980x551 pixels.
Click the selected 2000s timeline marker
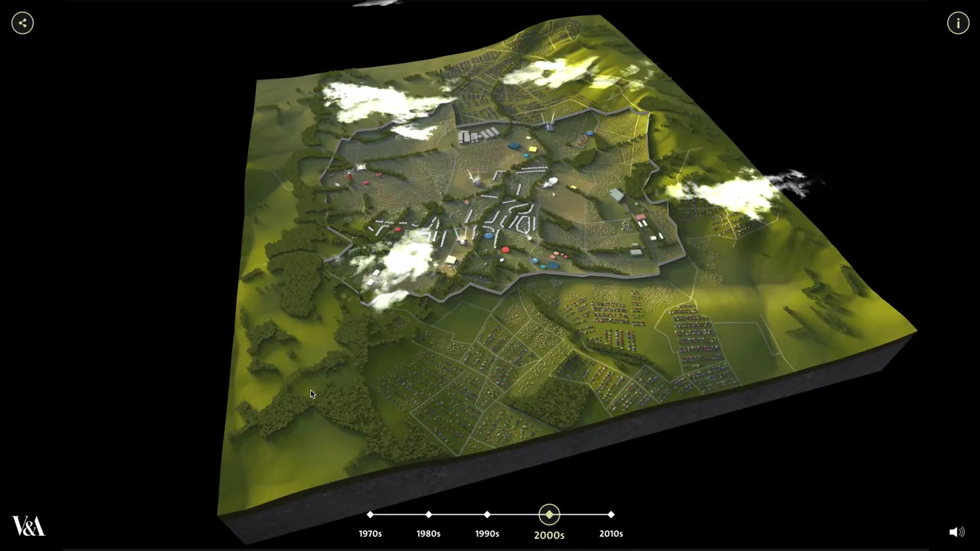click(549, 514)
